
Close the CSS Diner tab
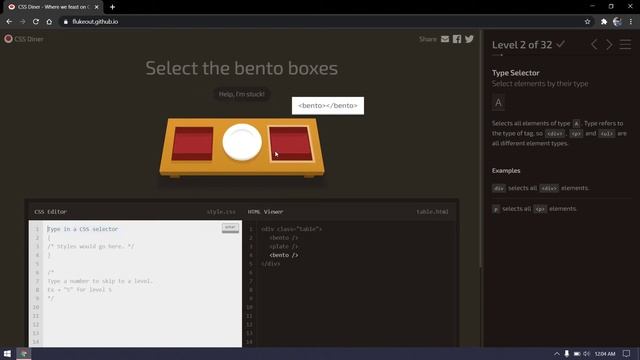click(96, 7)
